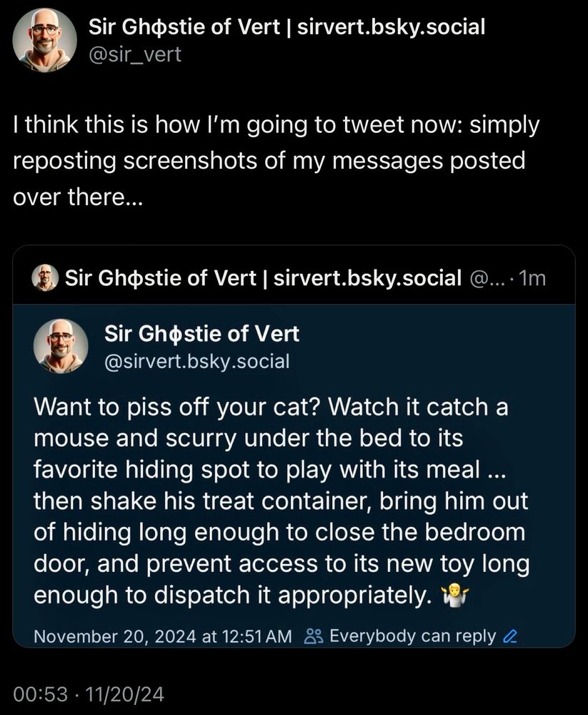The image size is (588, 715).
Task: Open the Everybody can reply setting
Action: (x=412, y=636)
